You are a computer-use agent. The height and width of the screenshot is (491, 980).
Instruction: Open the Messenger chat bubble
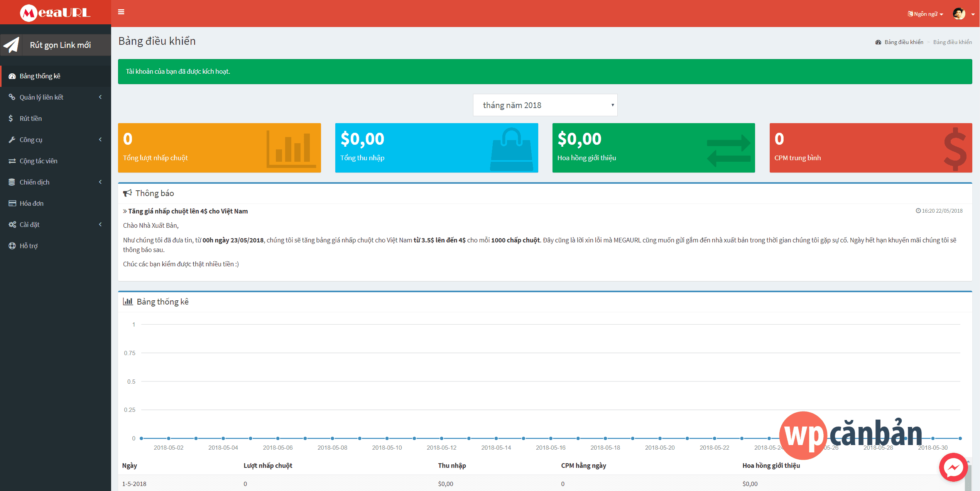[x=953, y=467]
